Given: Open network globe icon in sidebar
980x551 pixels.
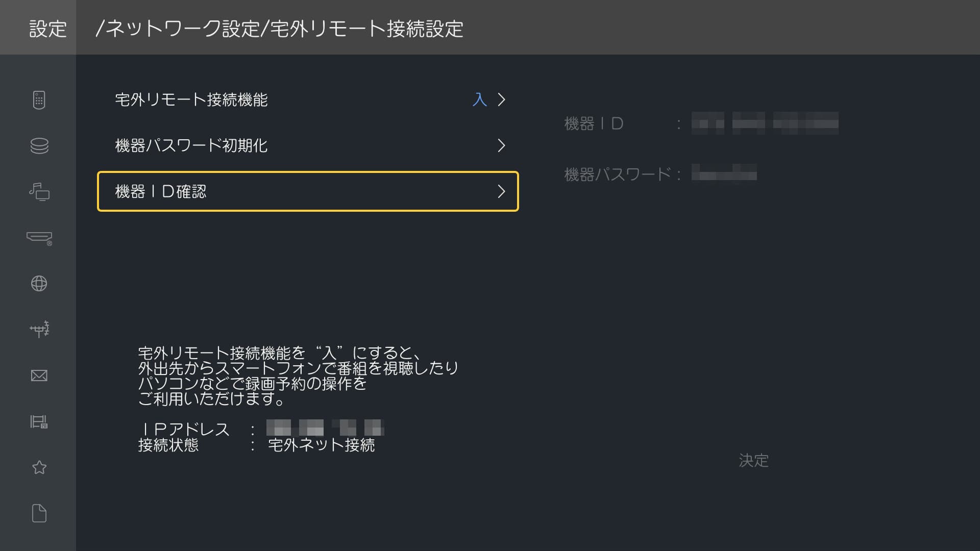Looking at the screenshot, I should (39, 284).
